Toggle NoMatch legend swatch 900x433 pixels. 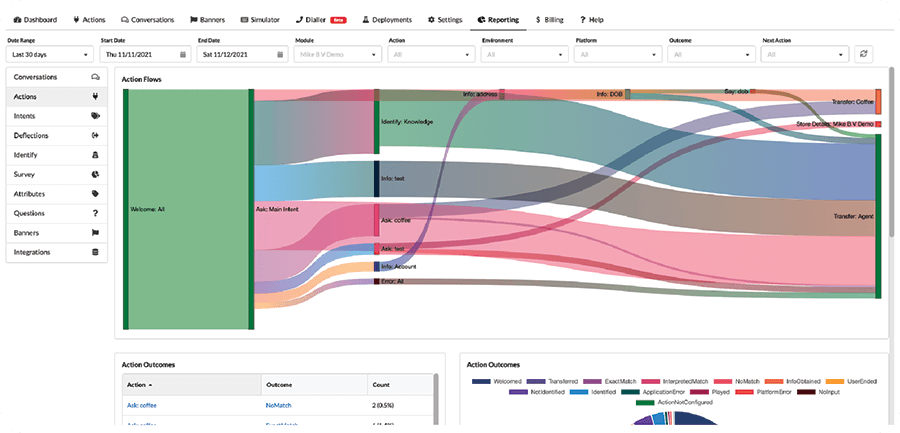point(723,381)
